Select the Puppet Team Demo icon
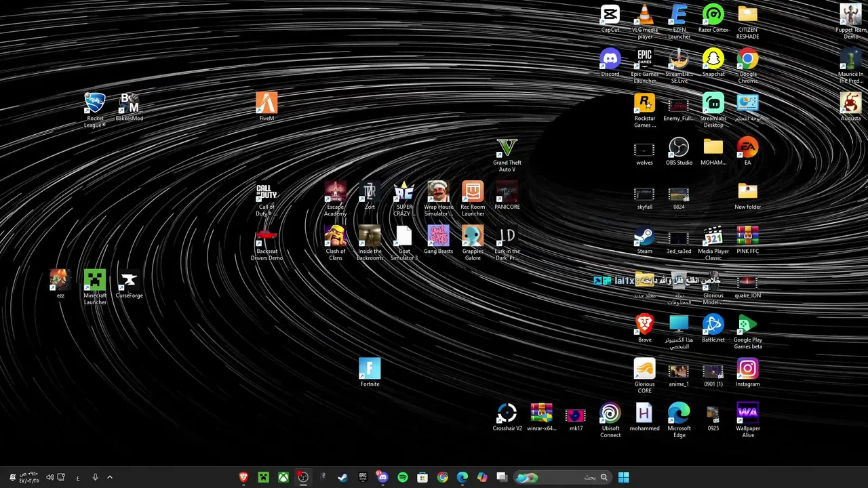The height and width of the screenshot is (488, 868). pos(850,22)
